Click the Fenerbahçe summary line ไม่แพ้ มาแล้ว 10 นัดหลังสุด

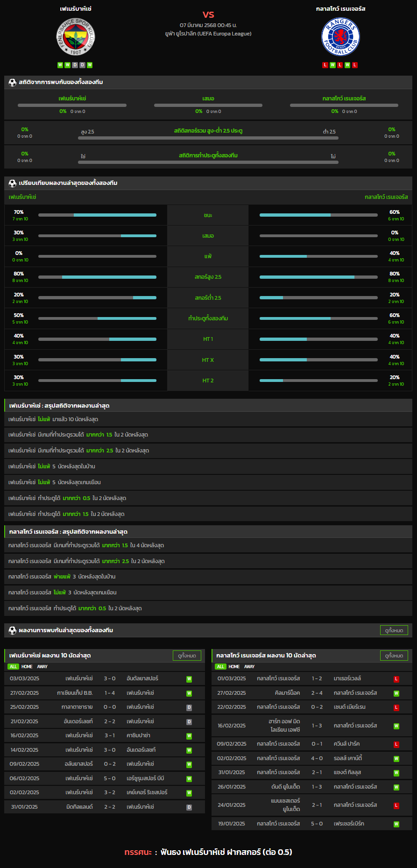(208, 419)
